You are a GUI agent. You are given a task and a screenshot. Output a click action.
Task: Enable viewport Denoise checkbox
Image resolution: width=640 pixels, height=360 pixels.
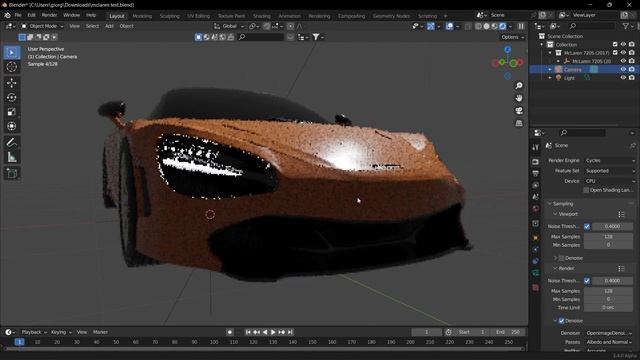pos(561,258)
